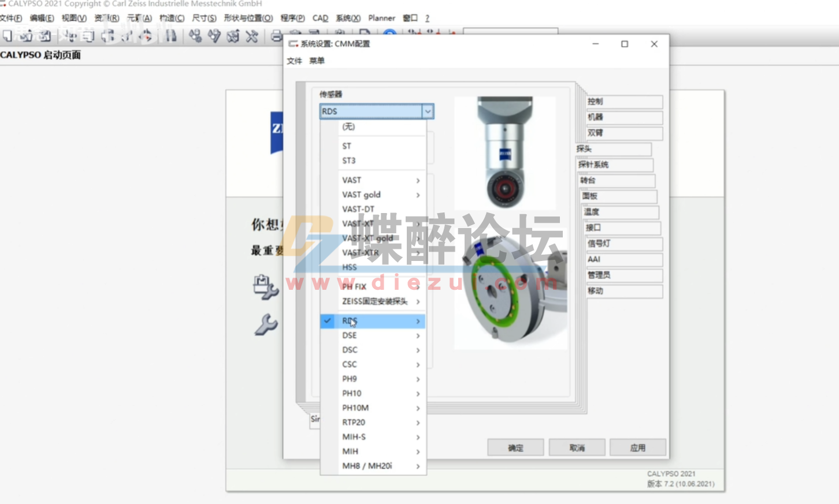Screen dimensions: 839x504
Task: Expand the VAST gold submenu arrow
Action: [417, 195]
